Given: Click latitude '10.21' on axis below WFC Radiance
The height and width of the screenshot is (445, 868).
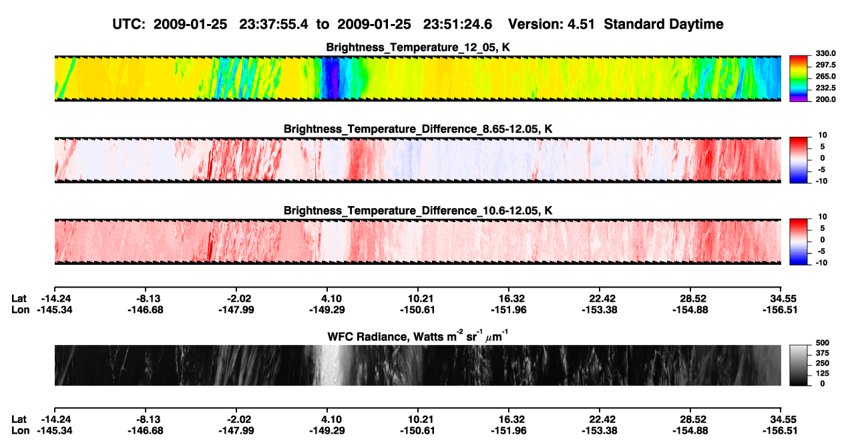Looking at the screenshot, I should pos(418,419).
